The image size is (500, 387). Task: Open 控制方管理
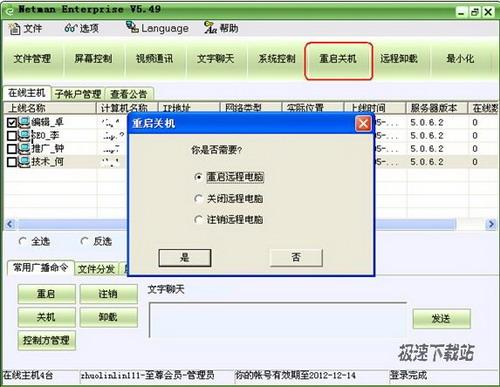pos(46,340)
